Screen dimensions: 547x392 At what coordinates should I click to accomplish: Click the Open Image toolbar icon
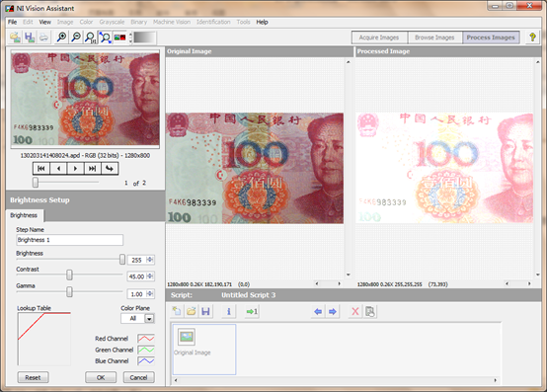coord(15,37)
